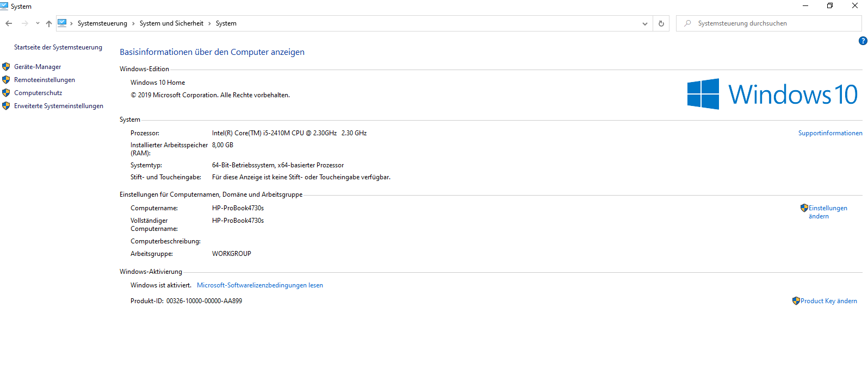The image size is (868, 370).
Task: Click the 8,00 GB RAM value
Action: [x=222, y=145]
